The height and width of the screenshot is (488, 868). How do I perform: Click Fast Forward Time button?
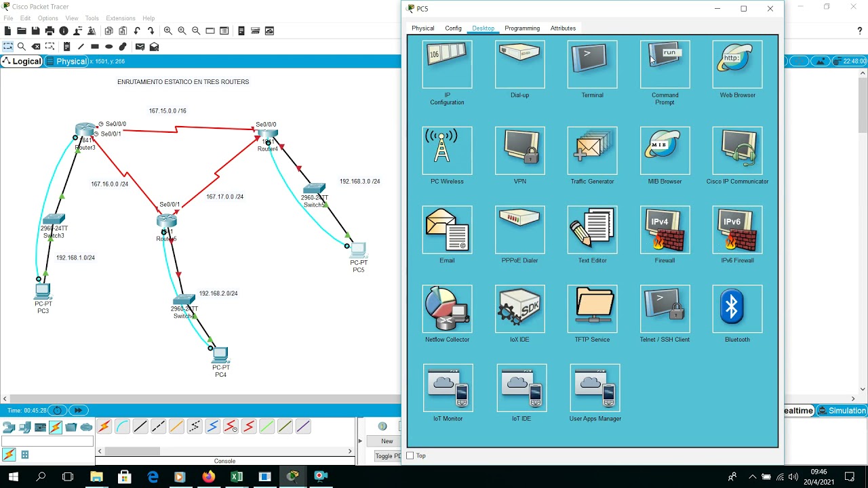tap(77, 411)
